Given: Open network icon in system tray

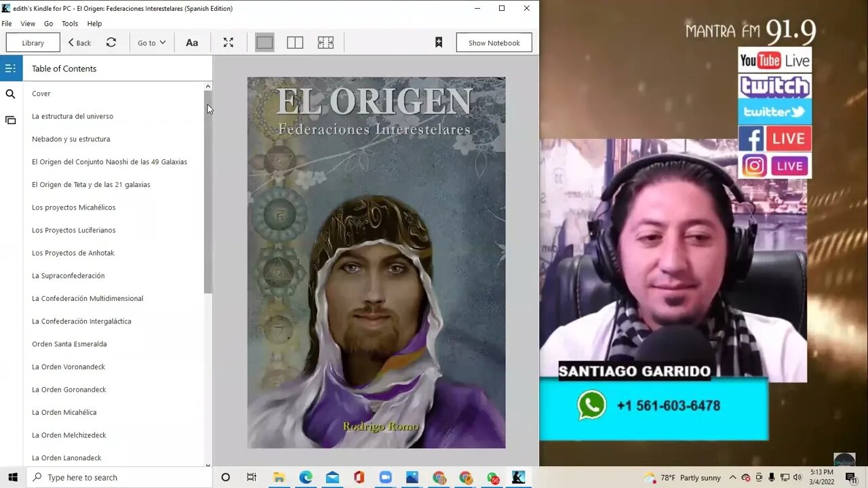Looking at the screenshot, I should point(785,477).
